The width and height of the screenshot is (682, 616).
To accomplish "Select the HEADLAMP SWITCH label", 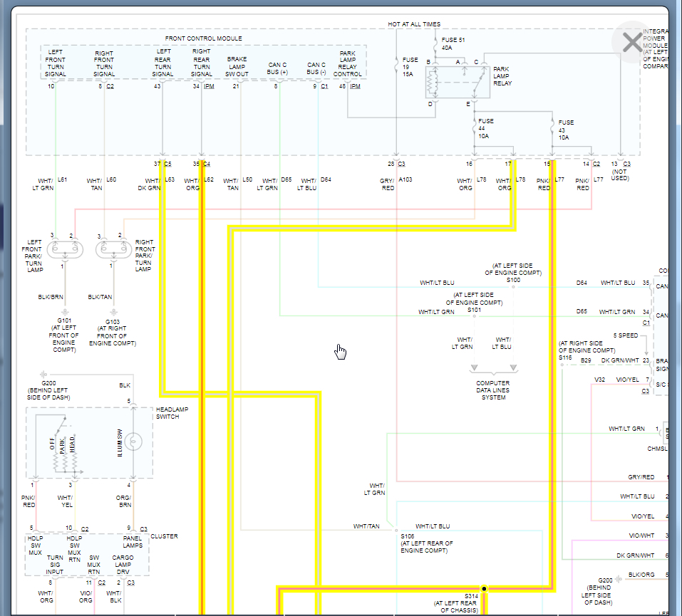I will [172, 413].
